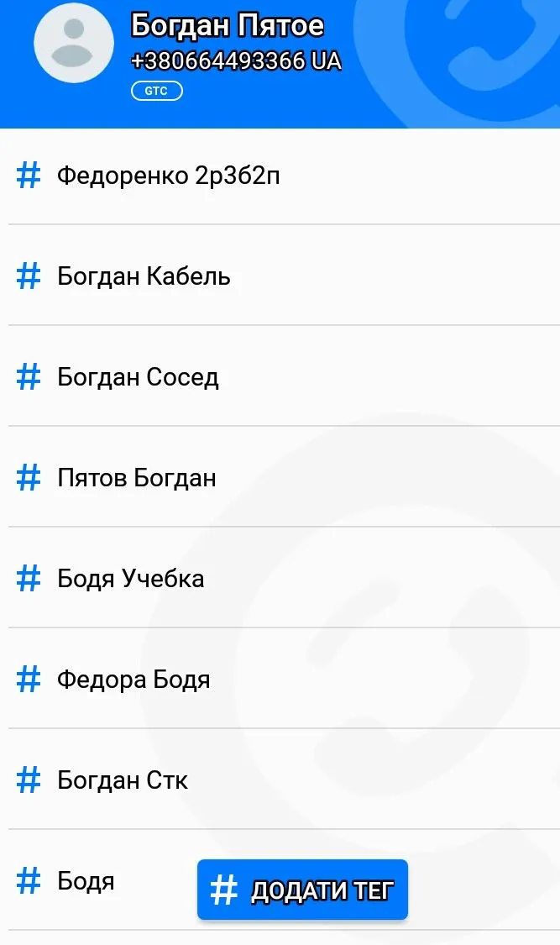Click the GTC carrier badge
Image resolution: width=560 pixels, height=945 pixels.
point(156,91)
